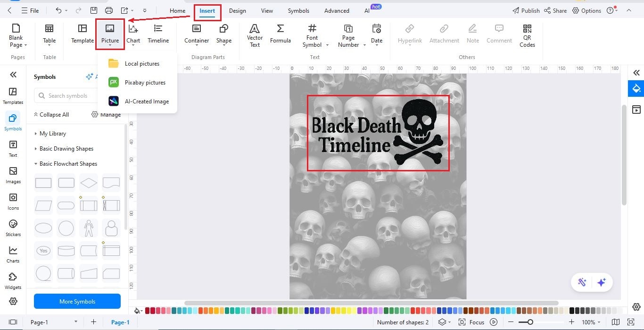Insert a Formula
644x330 pixels.
pyautogui.click(x=280, y=34)
